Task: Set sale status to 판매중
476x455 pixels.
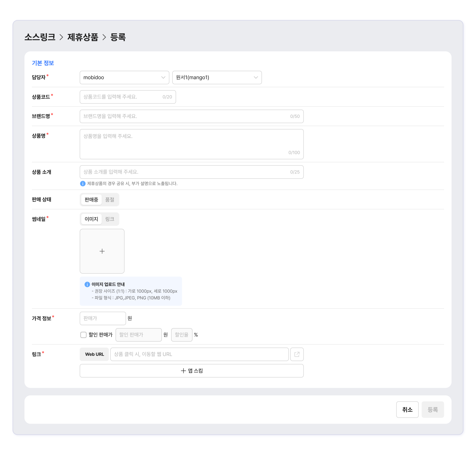Action: [91, 200]
